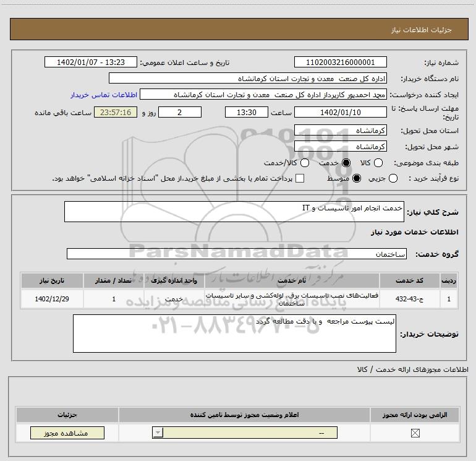The height and width of the screenshot is (461, 476).
Task: Click the need number field 1102003216000001
Action: tap(340, 62)
